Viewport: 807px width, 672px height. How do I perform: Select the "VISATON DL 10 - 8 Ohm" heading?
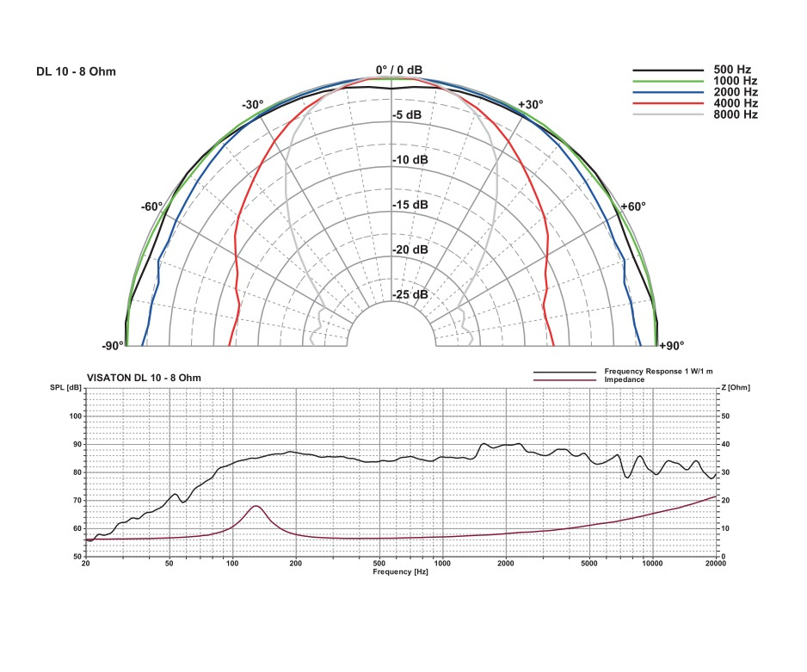(145, 378)
